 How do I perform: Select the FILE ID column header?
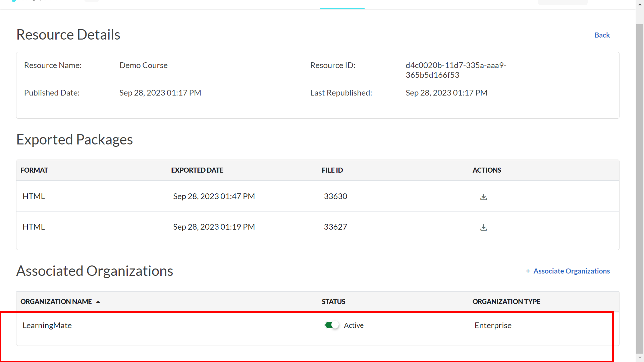point(332,170)
